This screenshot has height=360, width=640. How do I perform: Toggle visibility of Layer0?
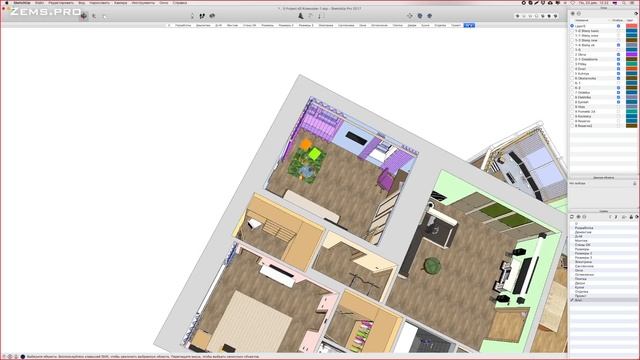(618, 26)
